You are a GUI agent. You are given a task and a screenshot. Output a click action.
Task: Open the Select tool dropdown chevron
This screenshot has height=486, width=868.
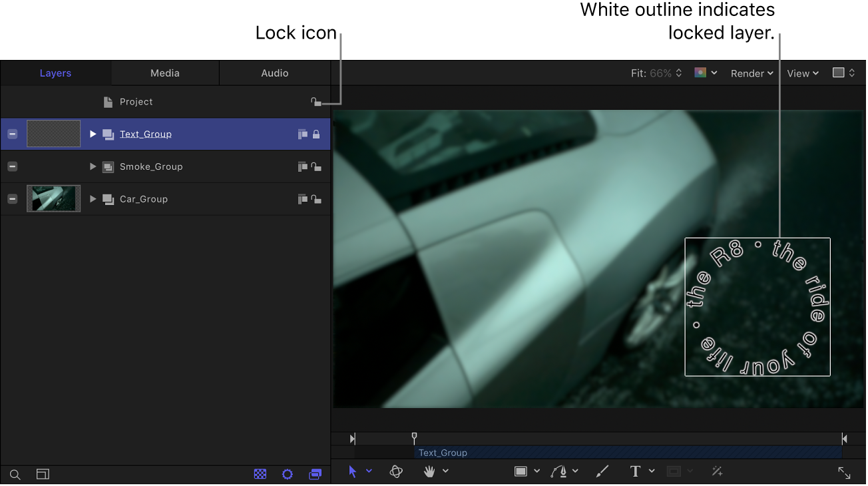point(369,471)
